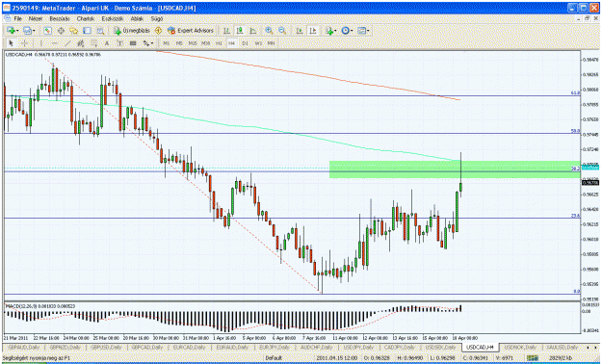This screenshot has width=602, height=364.
Task: Open the Súgó menu
Action: point(156,18)
